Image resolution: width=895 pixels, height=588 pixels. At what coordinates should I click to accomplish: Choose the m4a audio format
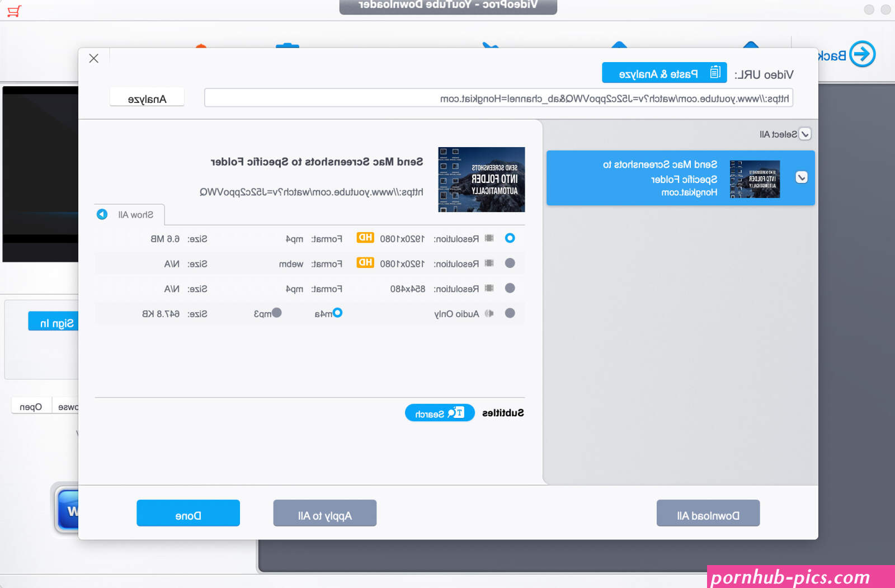337,313
